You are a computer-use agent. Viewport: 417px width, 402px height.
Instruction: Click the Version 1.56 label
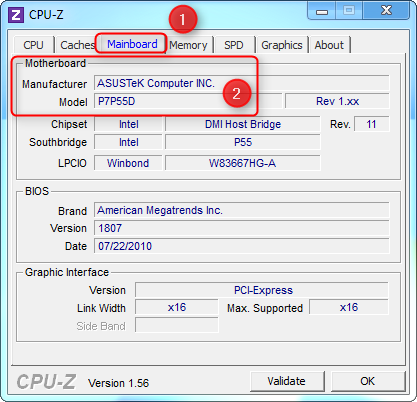[x=118, y=383]
